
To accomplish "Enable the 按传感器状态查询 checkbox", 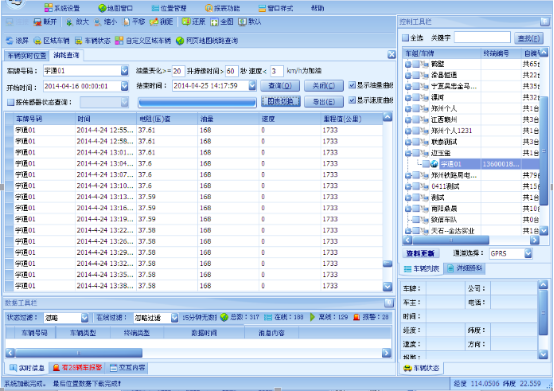I will [11, 102].
